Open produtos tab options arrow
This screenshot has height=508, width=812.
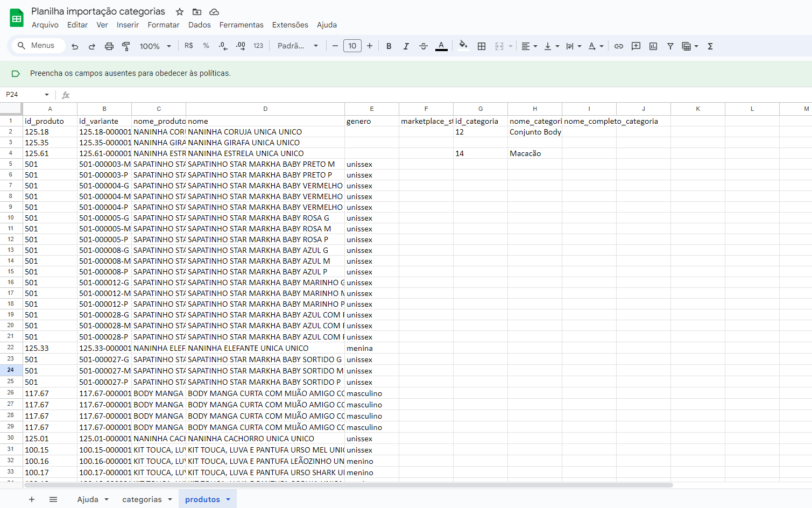point(228,499)
